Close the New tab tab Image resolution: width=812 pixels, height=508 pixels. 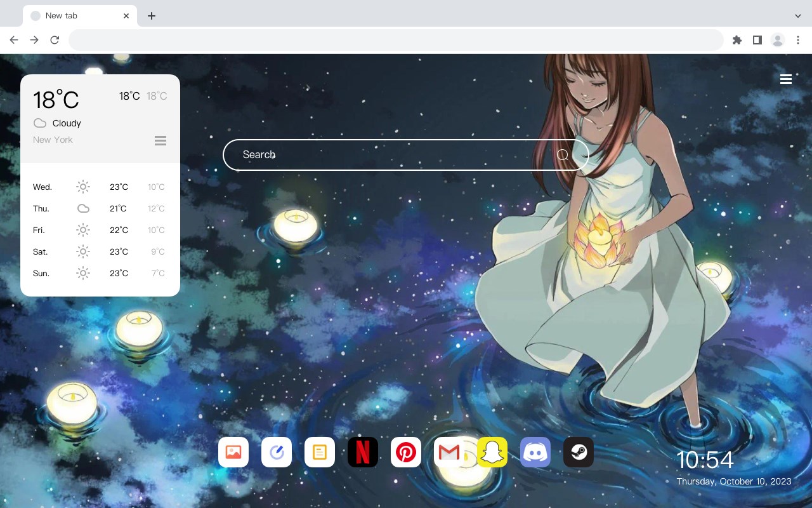click(x=126, y=16)
